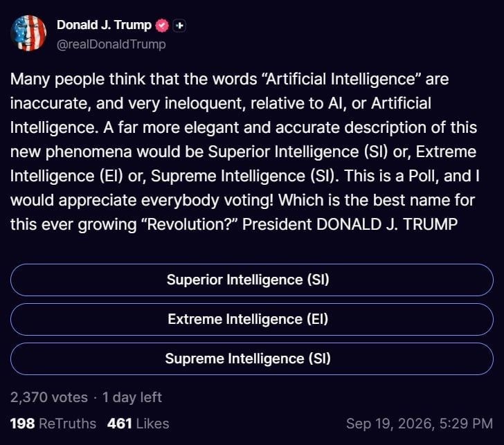Image resolution: width=504 pixels, height=445 pixels.
Task: Open the Donald J. Trump display name
Action: click(104, 25)
